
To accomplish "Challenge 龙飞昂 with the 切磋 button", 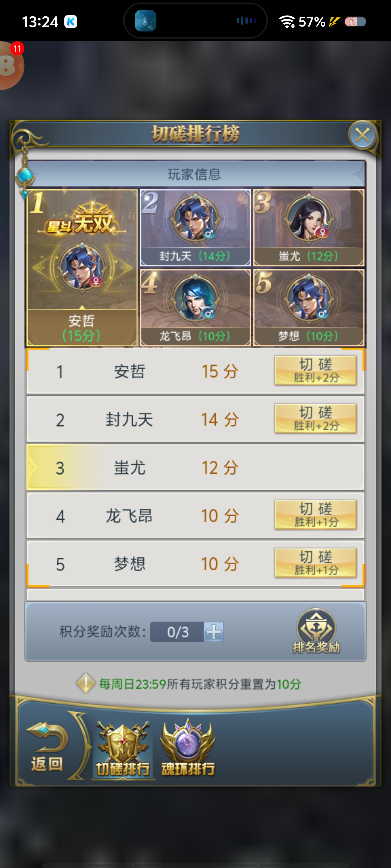I will tap(316, 515).
